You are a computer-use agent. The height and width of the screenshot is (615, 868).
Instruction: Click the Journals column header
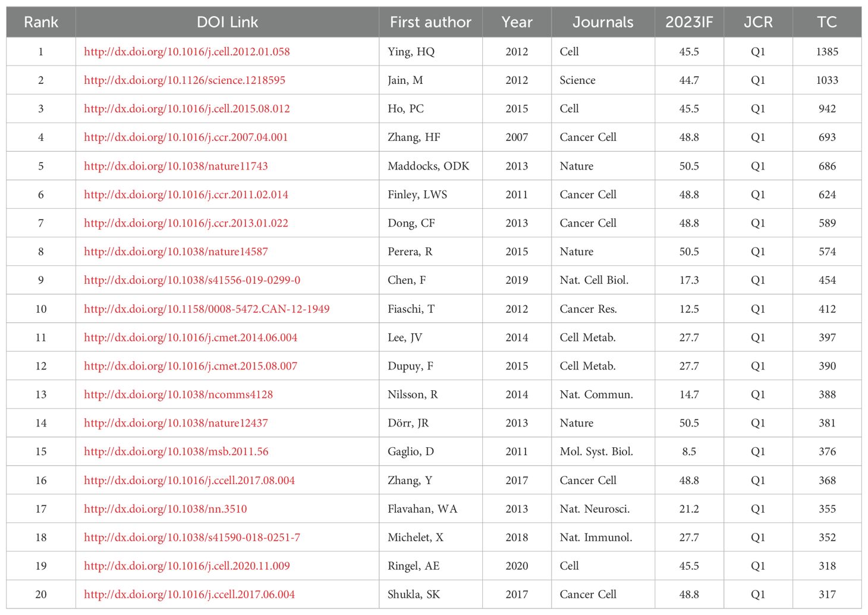click(x=603, y=22)
